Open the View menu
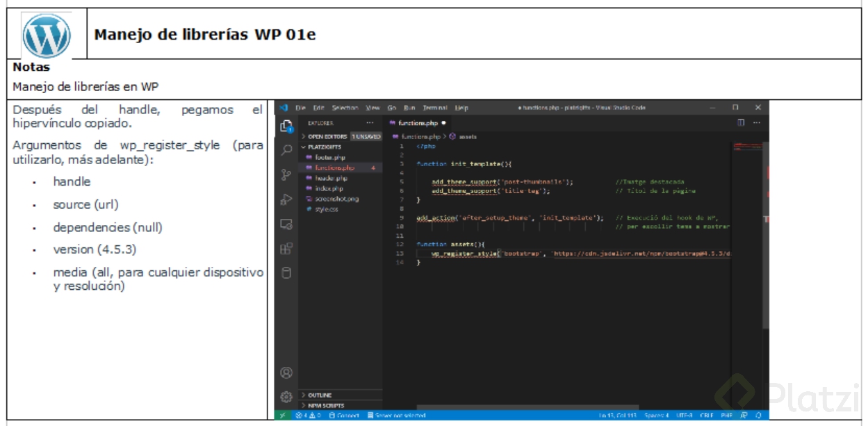Viewport: 868px width, 426px height. [373, 108]
